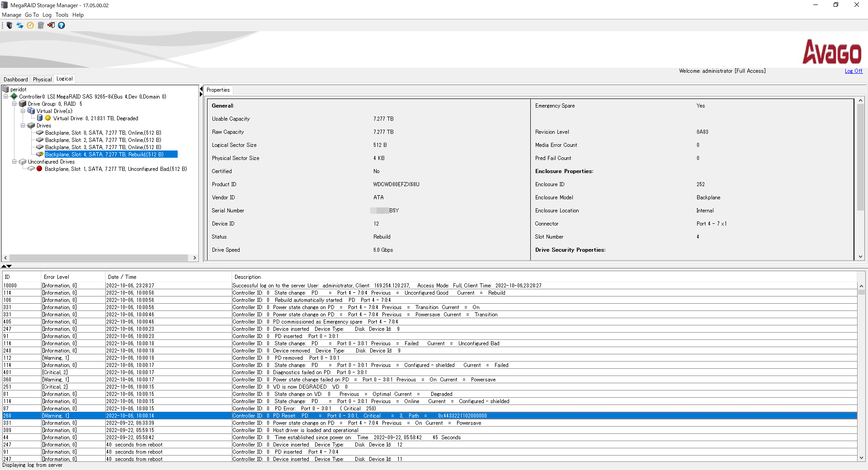
Task: Select Backplane Slot 4 Rebuild drive
Action: (111, 155)
